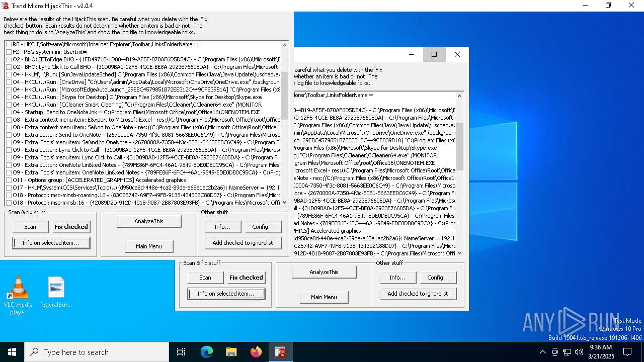Check the O4 Skype for Desktop checkbox
Screen dimensions: 644x362
point(9,97)
